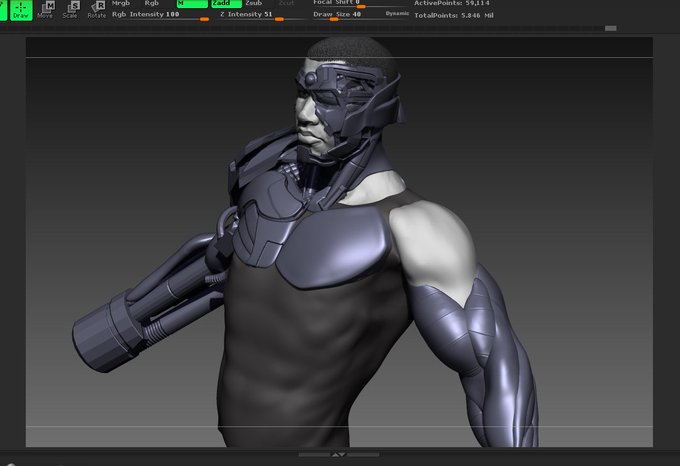The image size is (680, 466).
Task: Toggle the Dynamic brush size option
Action: pos(397,13)
